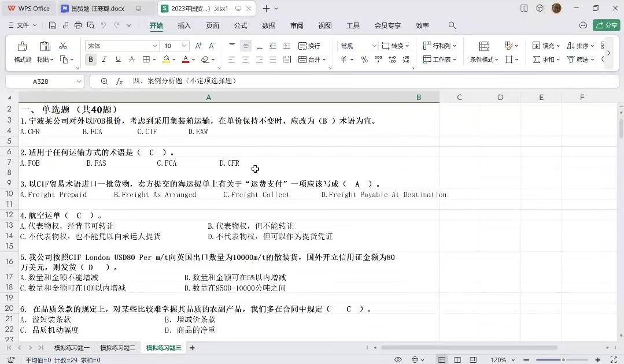Open the number format dropdown 常规
The width and height of the screenshot is (624, 364).
[x=374, y=46]
